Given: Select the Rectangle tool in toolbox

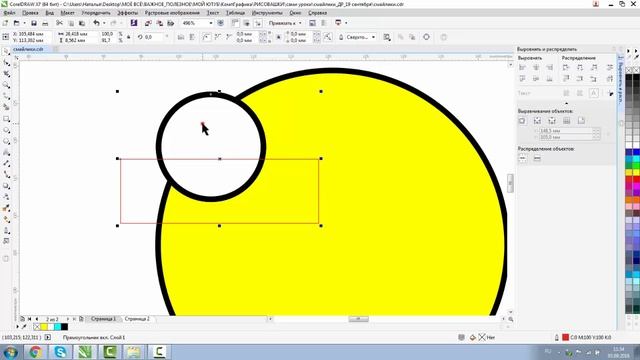Looking at the screenshot, I should point(7,119).
